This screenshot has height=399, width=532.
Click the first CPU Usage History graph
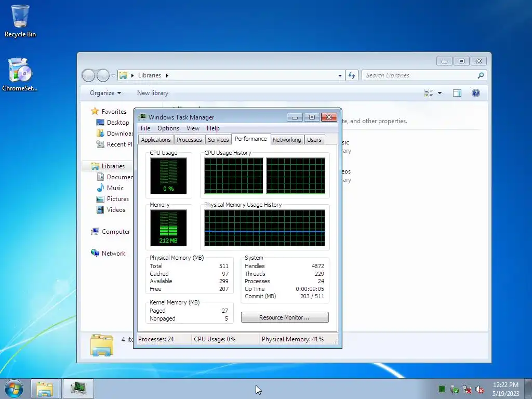[233, 176]
